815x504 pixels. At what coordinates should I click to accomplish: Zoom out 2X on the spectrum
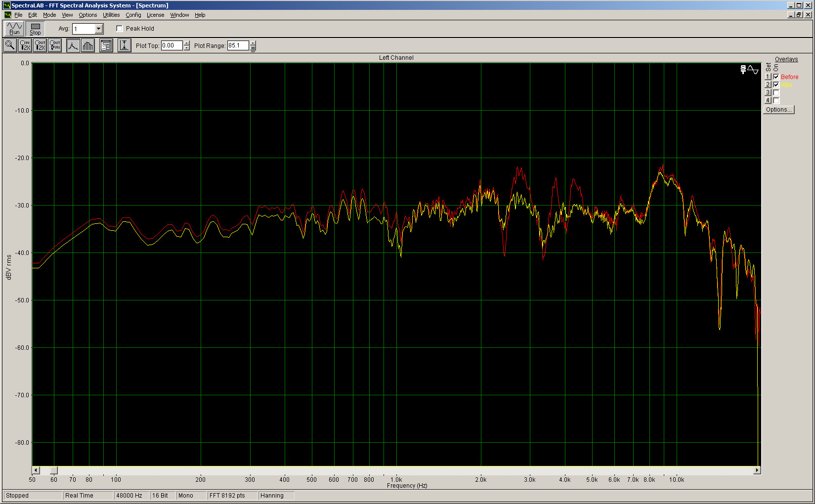pos(40,45)
